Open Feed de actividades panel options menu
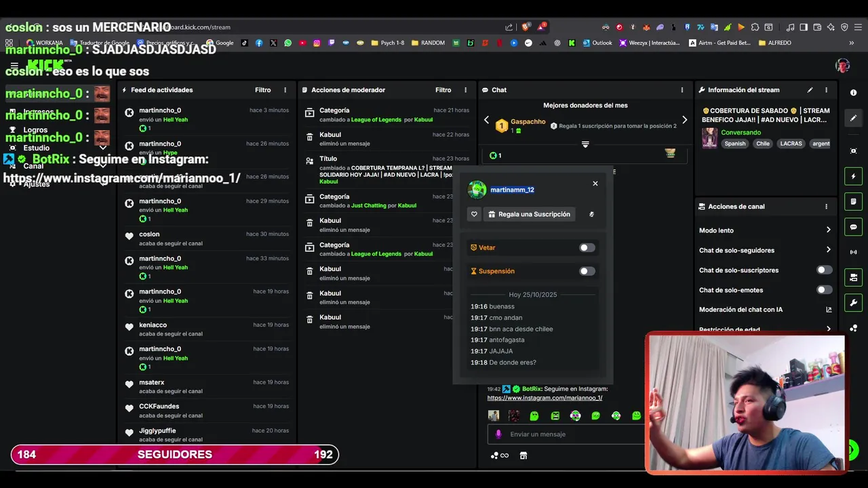 pos(285,90)
